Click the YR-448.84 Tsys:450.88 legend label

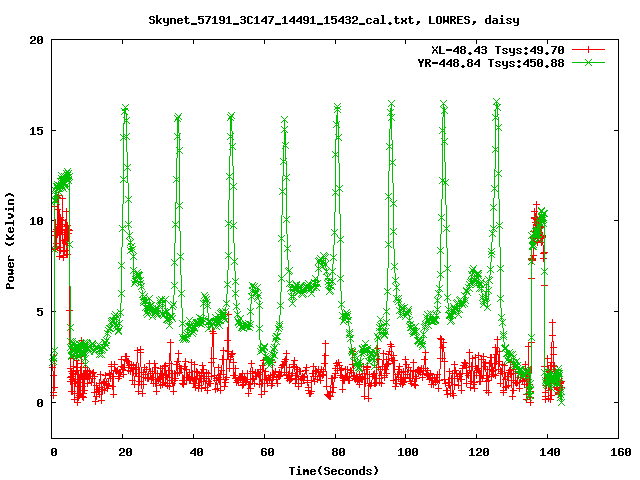(x=491, y=63)
